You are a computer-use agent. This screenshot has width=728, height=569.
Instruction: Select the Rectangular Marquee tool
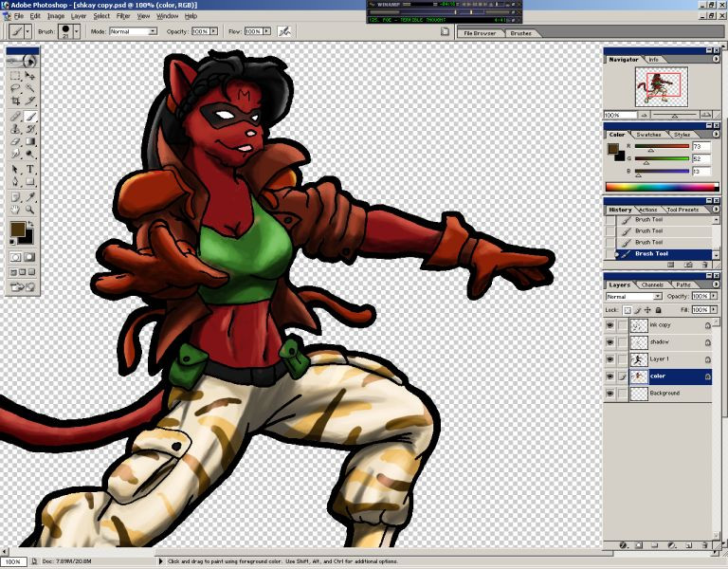coord(15,76)
